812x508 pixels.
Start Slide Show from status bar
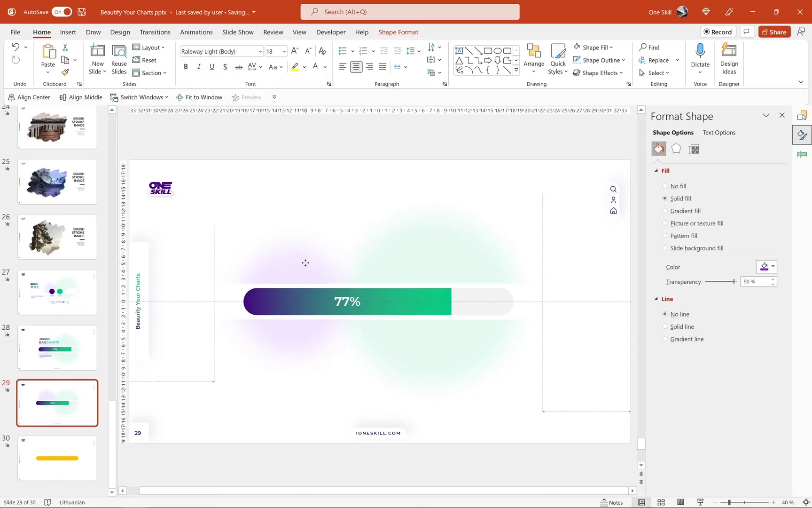pyautogui.click(x=700, y=502)
